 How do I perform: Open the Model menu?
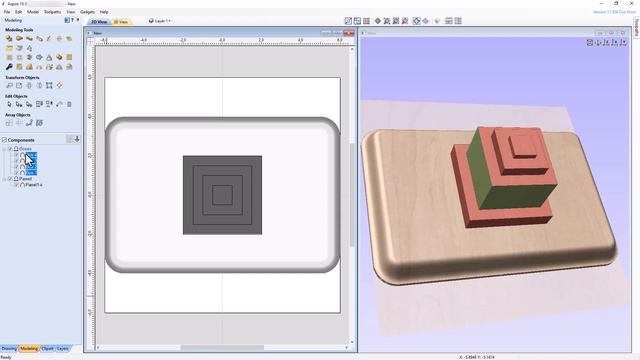(x=33, y=12)
